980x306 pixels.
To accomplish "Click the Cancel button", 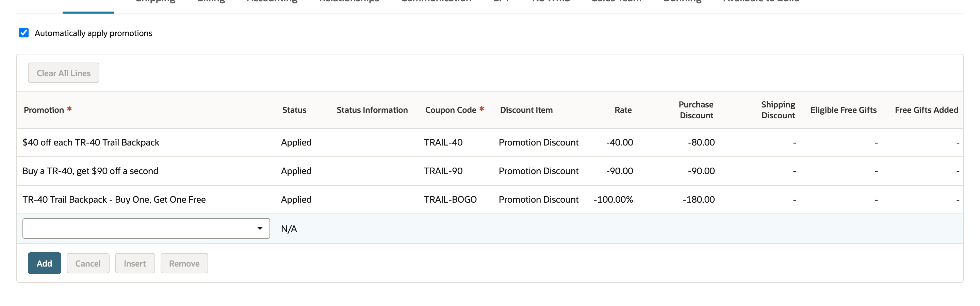I will coord(88,263).
